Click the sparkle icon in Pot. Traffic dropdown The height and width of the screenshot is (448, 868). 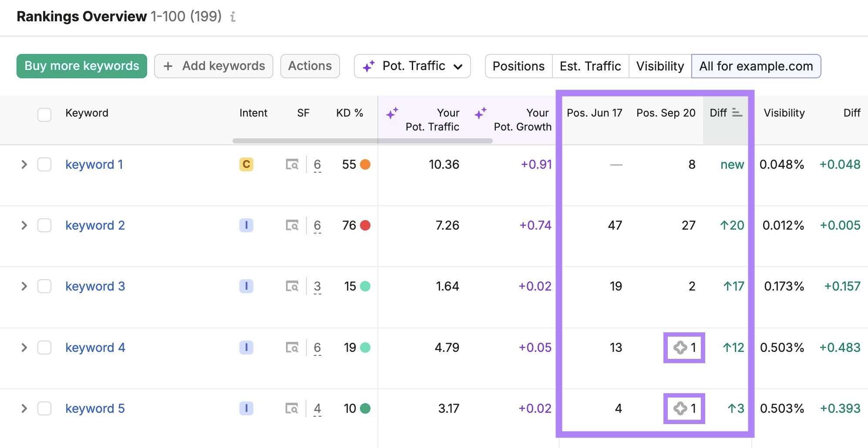[x=369, y=66]
